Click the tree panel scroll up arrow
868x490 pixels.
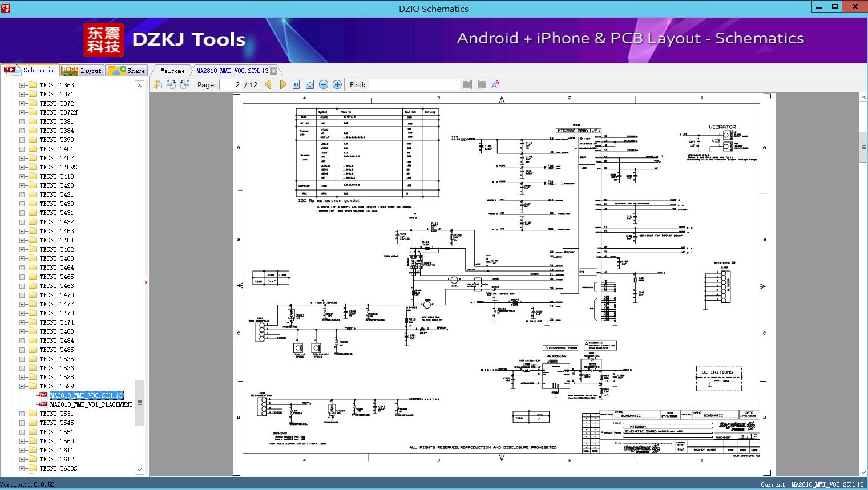coord(139,86)
